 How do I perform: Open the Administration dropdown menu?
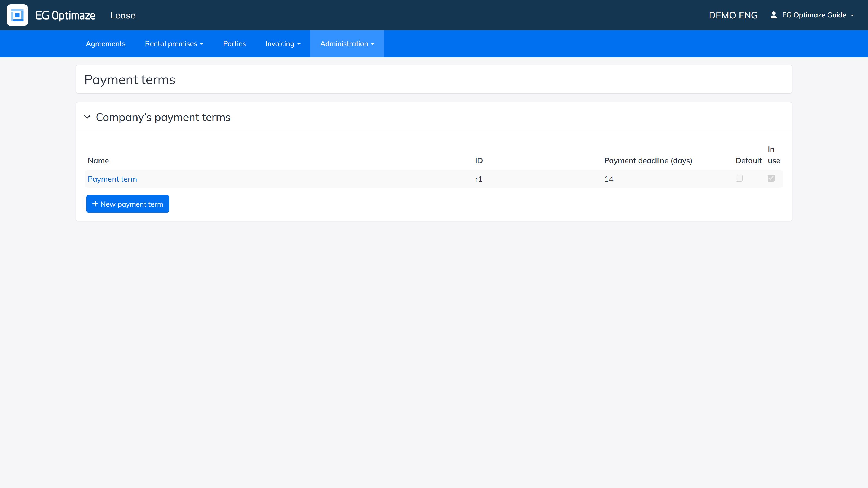click(347, 44)
